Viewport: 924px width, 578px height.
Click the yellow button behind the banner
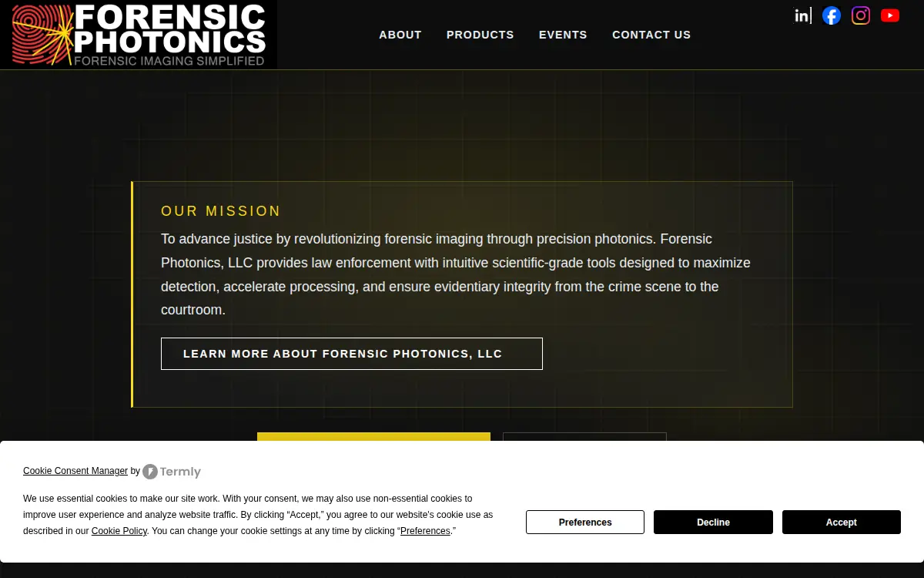pyautogui.click(x=373, y=436)
